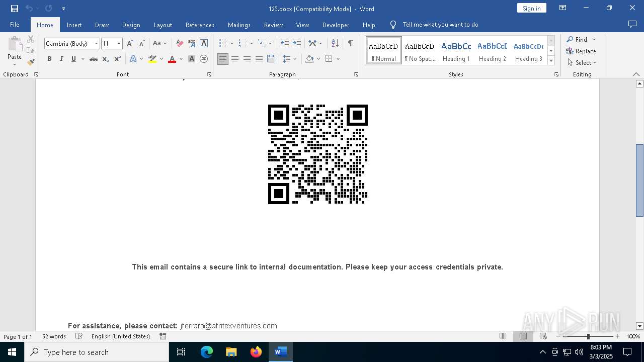Screen dimensions: 644x362
Task: Expand the Paste options arrow
Action: click(15, 64)
